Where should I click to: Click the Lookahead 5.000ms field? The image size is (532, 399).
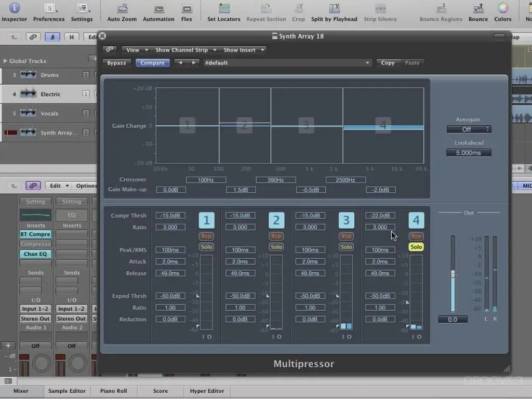click(x=469, y=153)
